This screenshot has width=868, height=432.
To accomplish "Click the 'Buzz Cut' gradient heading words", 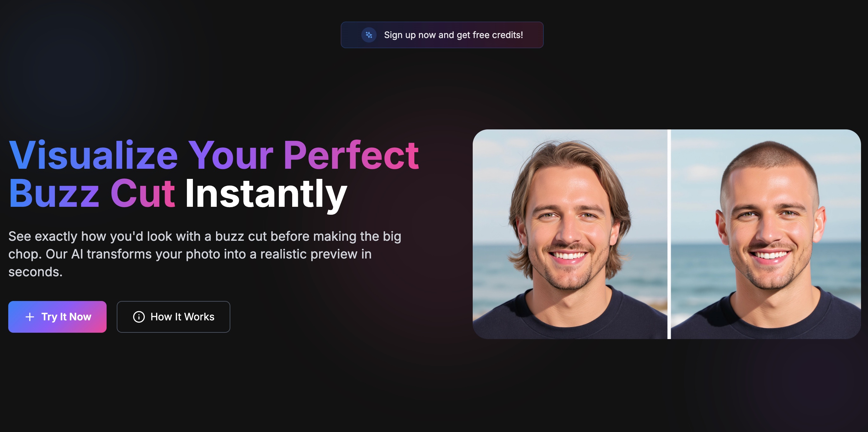I will (92, 193).
